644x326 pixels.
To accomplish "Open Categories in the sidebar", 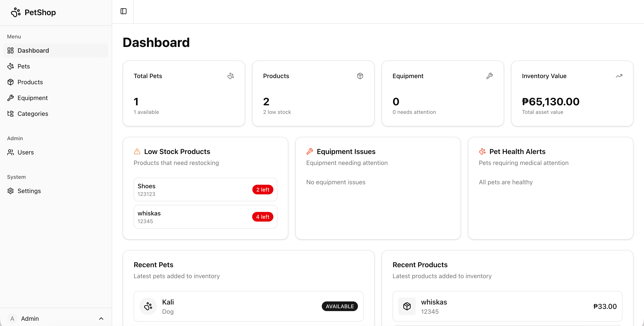I will click(56, 114).
